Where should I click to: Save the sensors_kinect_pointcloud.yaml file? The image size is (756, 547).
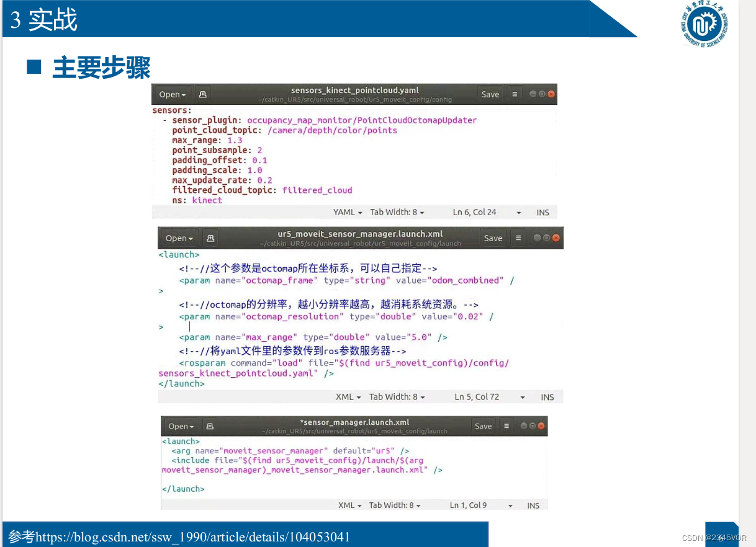click(490, 94)
